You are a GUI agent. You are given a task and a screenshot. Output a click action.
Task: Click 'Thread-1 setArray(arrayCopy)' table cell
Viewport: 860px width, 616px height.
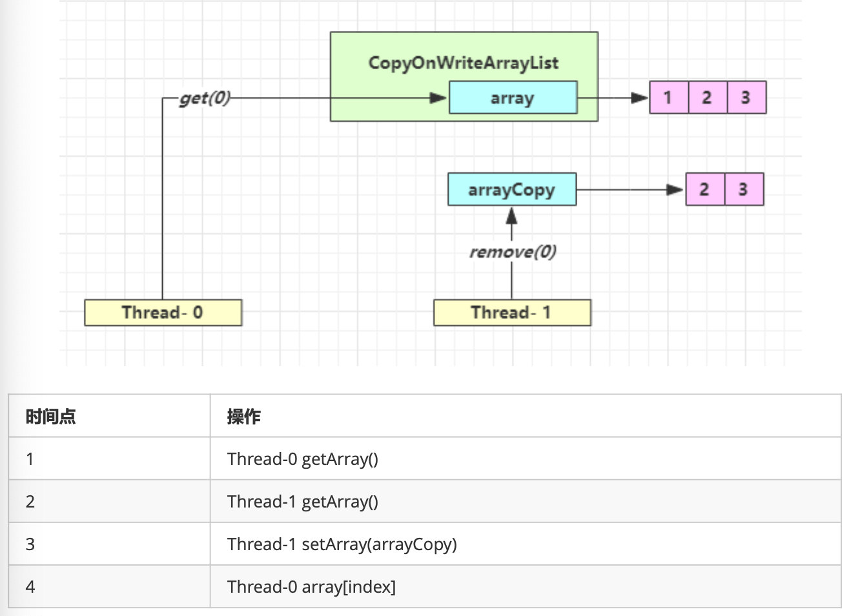pos(526,544)
